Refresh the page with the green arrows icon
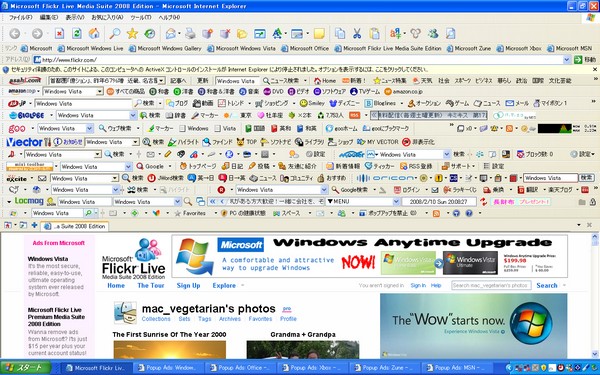Image resolution: width=600 pixels, height=375 pixels. tap(77, 34)
